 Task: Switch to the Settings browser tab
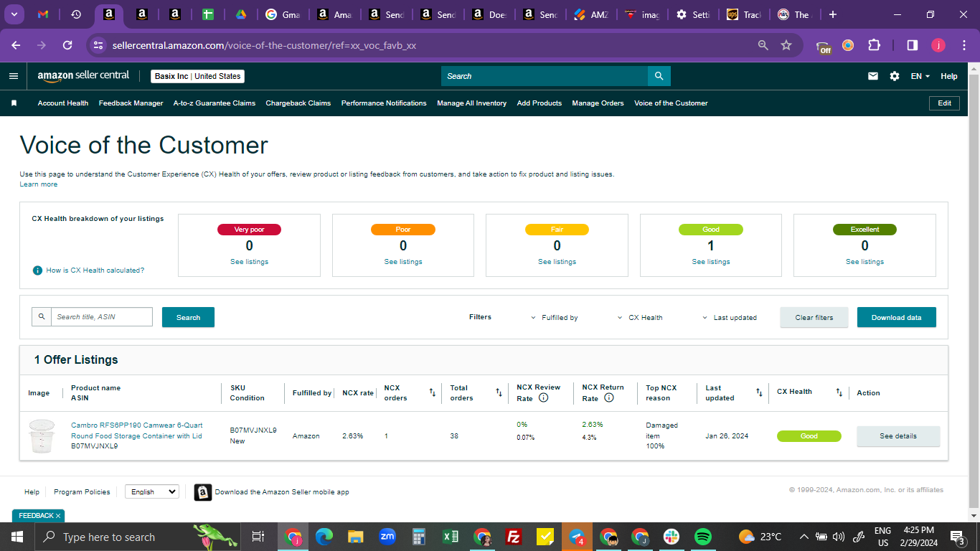[693, 14]
